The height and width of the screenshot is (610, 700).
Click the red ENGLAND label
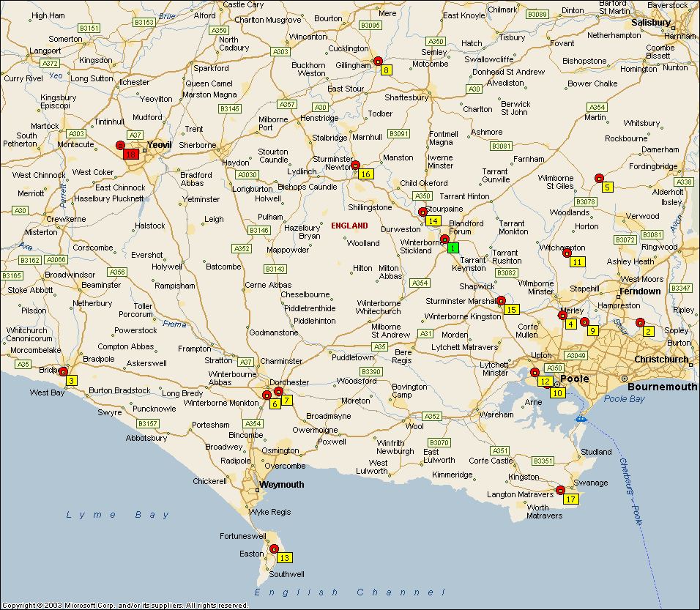click(x=349, y=226)
